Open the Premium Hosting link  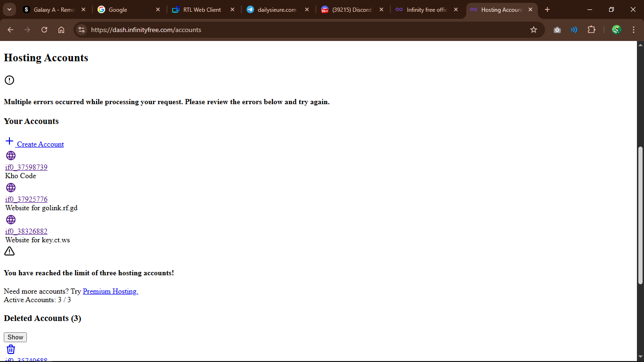110,291
